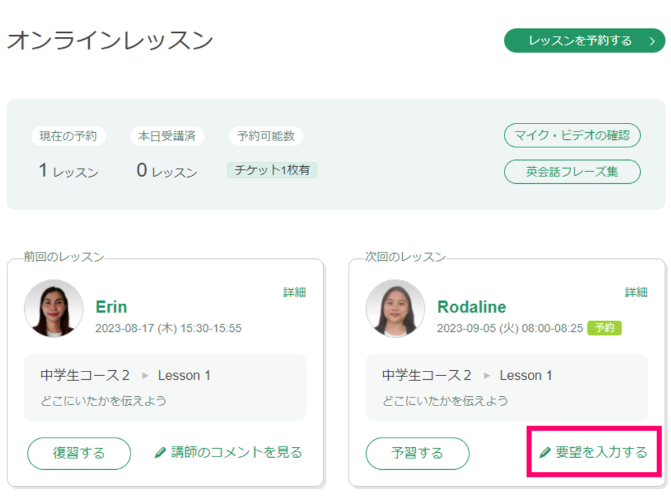Click the 0 レッスン count
Screen dimensions: 671x500
pyautogui.click(x=167, y=171)
